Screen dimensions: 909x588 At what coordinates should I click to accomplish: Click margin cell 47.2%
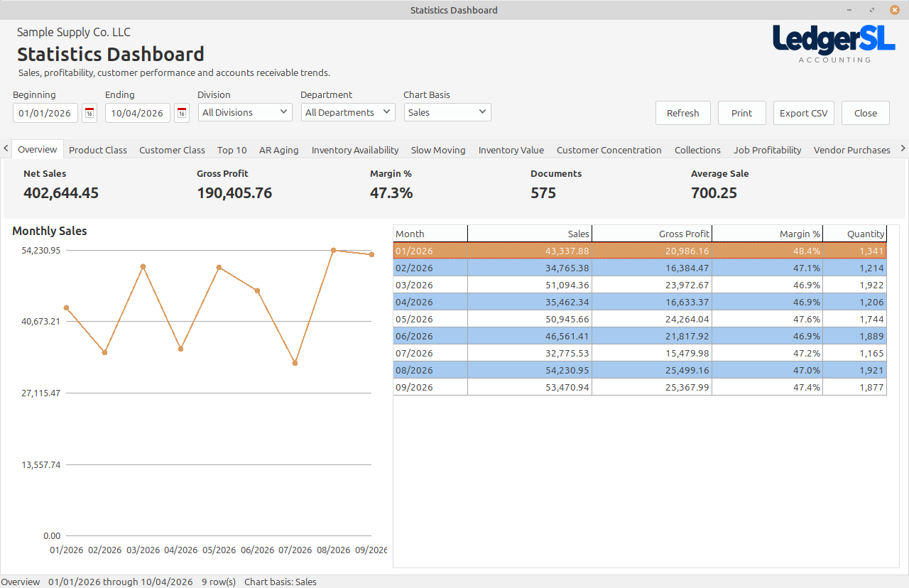pyautogui.click(x=767, y=353)
